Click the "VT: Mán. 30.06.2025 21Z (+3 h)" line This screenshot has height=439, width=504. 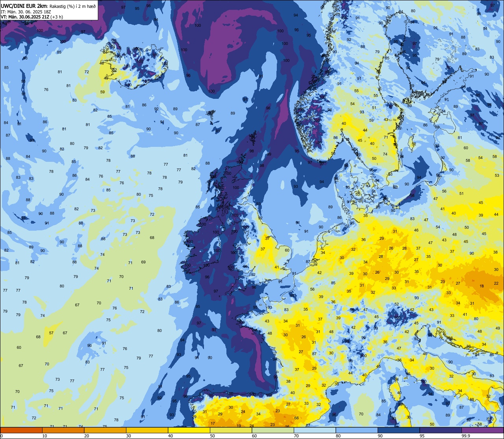[32, 17]
